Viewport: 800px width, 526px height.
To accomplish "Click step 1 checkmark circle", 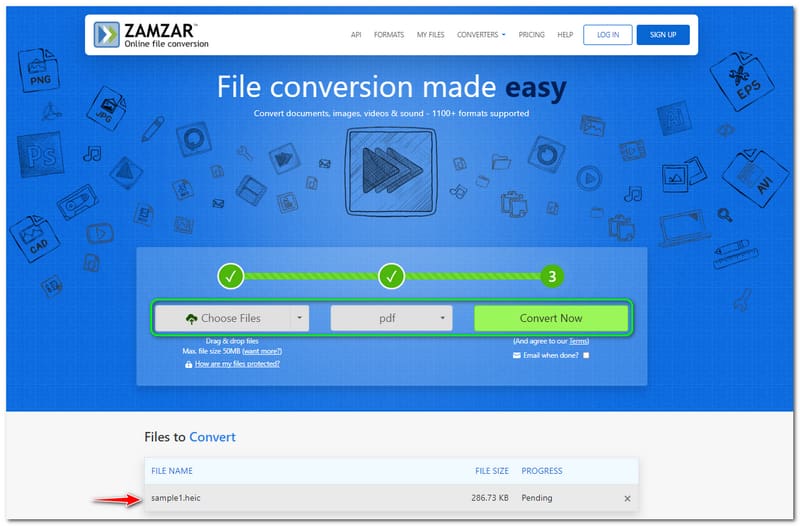I will click(x=231, y=276).
